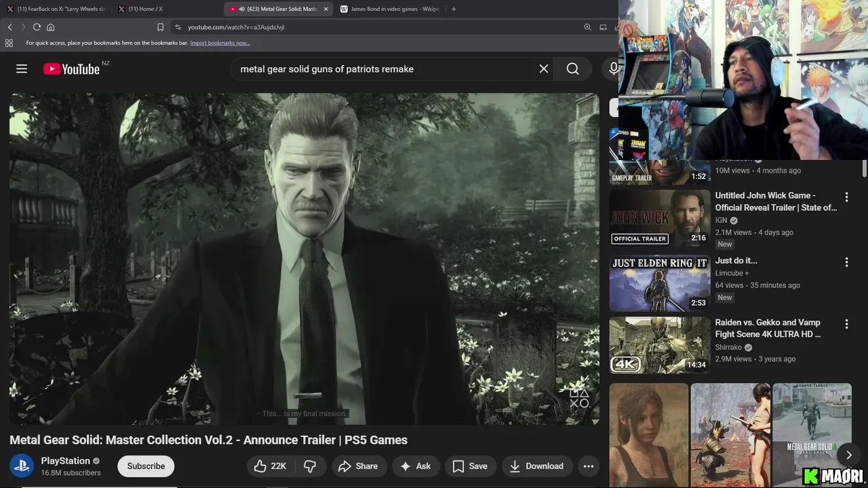
Task: Select the Metal Gear Solid YouTube tab
Action: [278, 9]
